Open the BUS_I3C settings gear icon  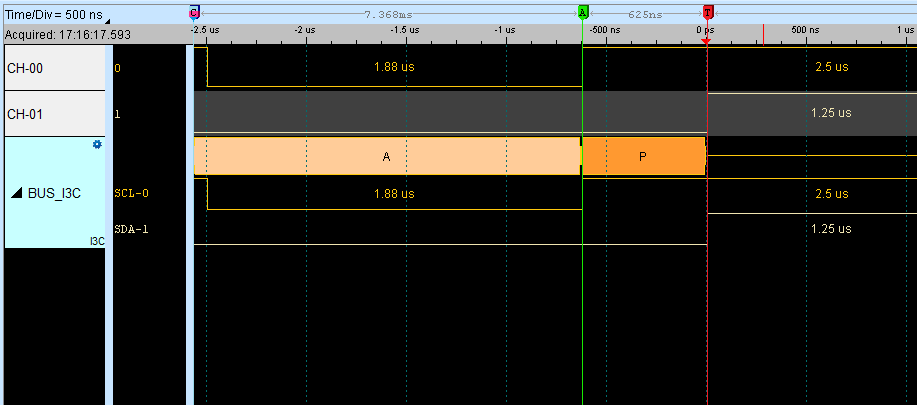tap(97, 144)
